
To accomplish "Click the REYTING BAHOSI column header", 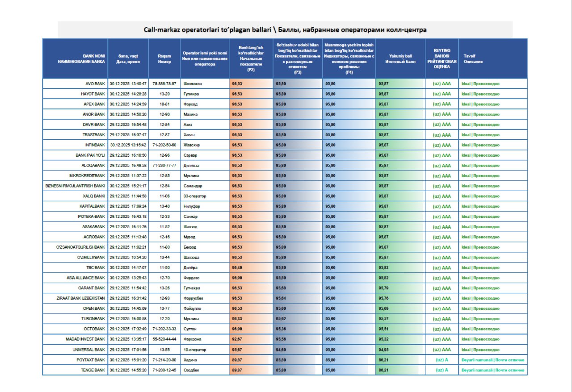I will 442,58.
